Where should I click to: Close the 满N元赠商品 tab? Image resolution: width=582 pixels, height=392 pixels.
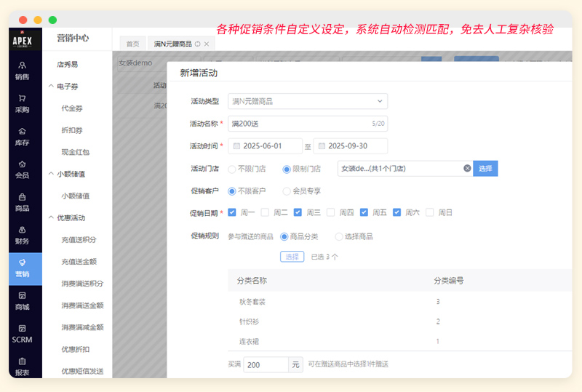[x=207, y=44]
